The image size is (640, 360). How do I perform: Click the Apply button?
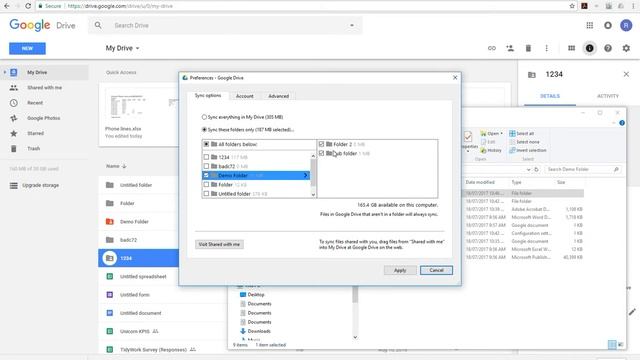point(400,270)
